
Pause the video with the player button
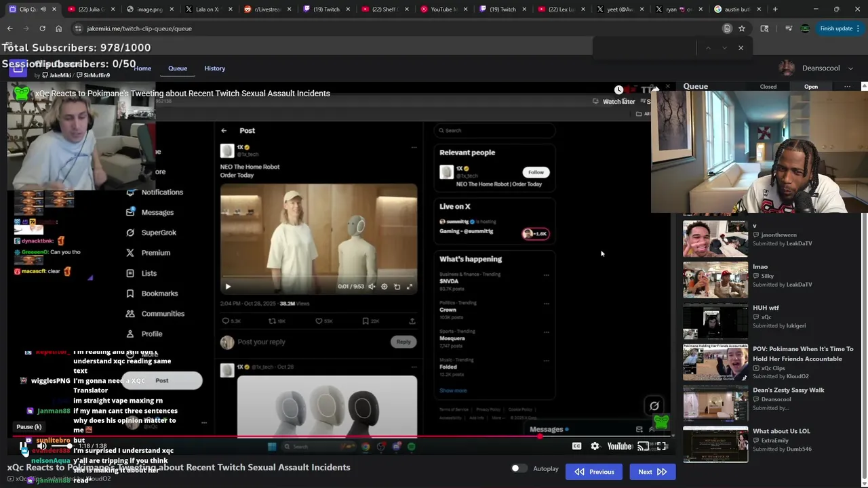pos(24,446)
